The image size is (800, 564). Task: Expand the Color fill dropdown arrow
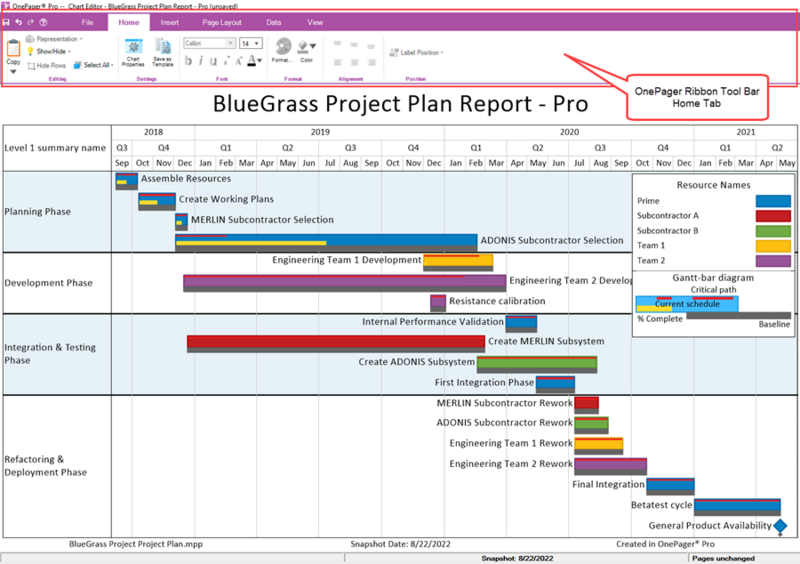[312, 46]
